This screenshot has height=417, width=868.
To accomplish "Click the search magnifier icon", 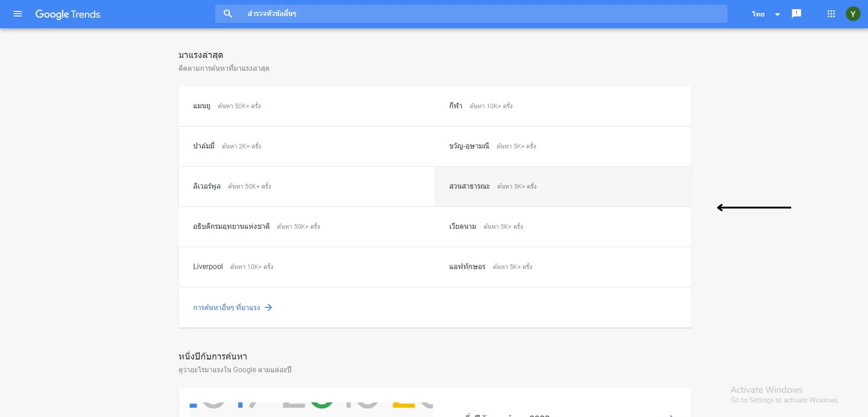I will coord(228,14).
